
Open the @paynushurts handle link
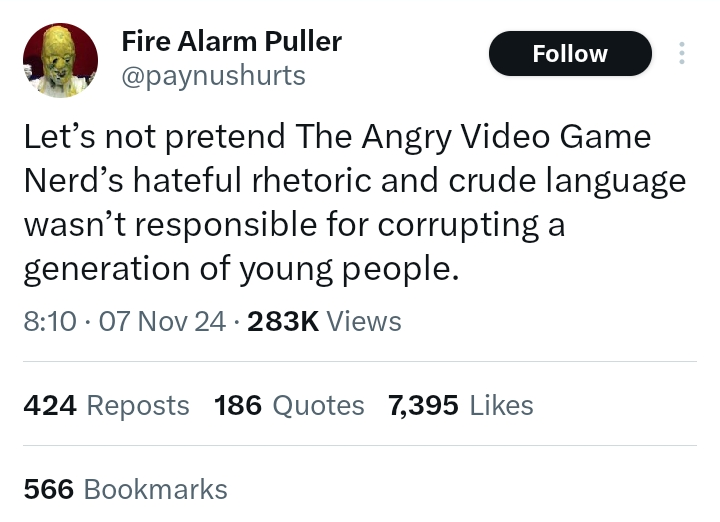tap(213, 75)
